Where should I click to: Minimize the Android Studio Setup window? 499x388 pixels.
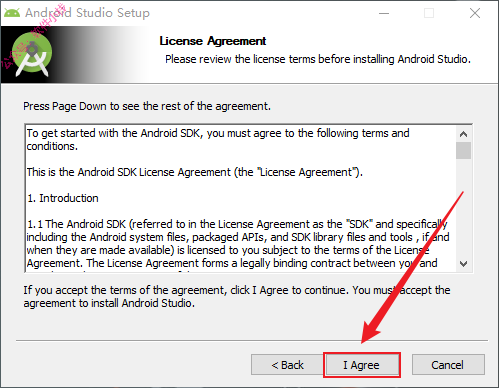384,13
